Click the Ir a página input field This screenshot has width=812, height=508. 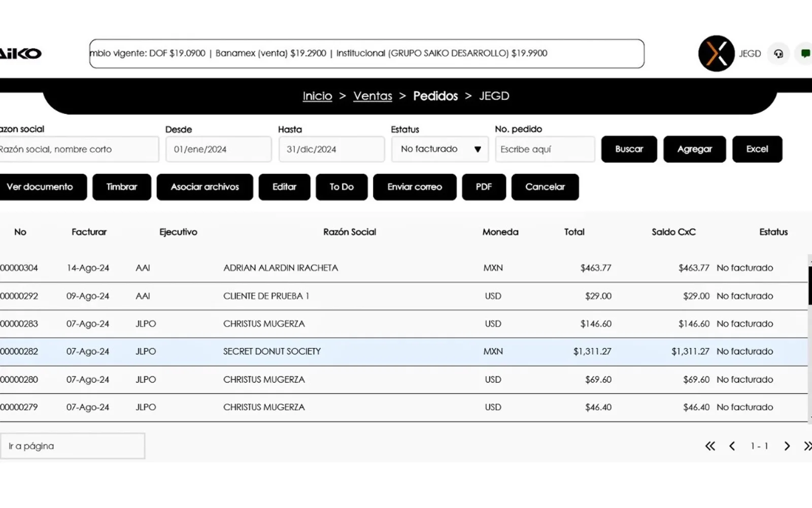click(73, 446)
